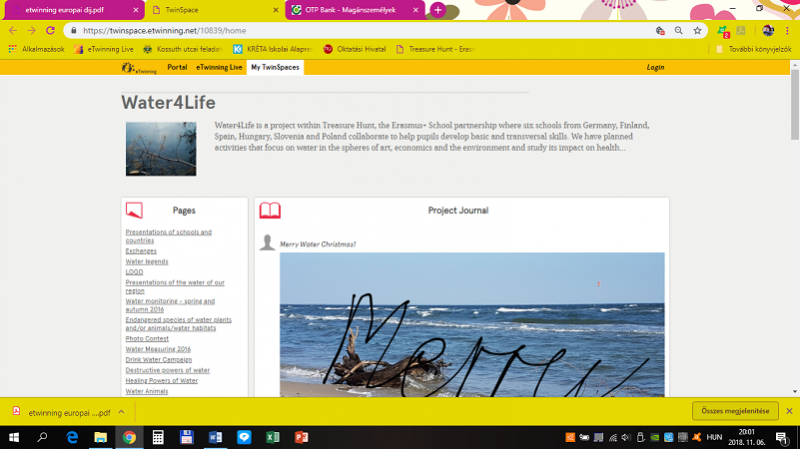
Task: Click the Összes megjelenítése button
Action: [734, 411]
